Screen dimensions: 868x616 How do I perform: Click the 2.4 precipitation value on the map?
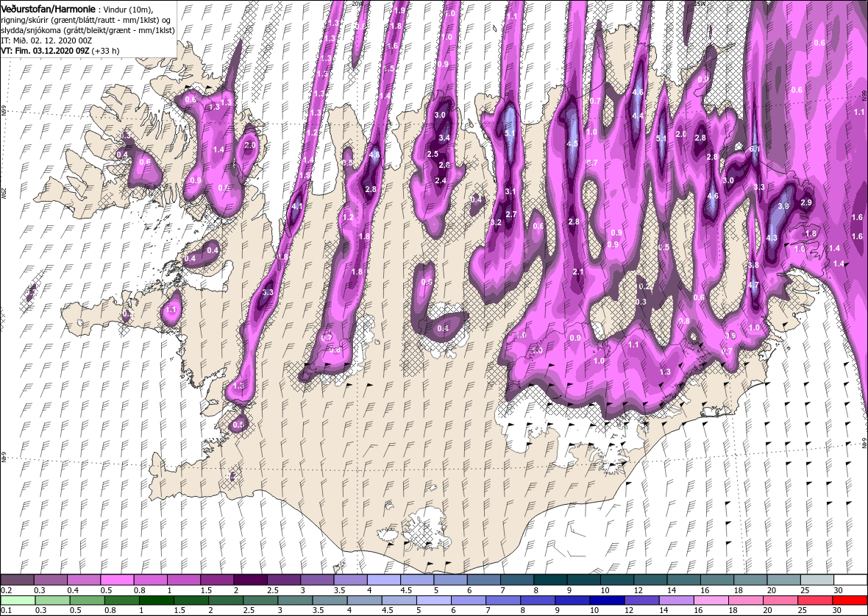click(441, 180)
